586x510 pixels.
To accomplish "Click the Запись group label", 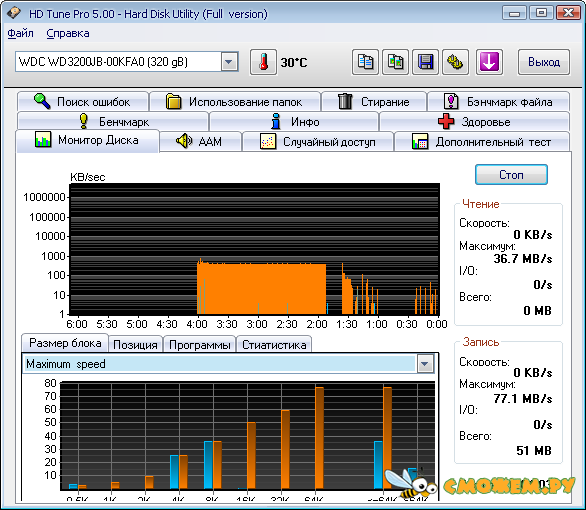I will (481, 342).
